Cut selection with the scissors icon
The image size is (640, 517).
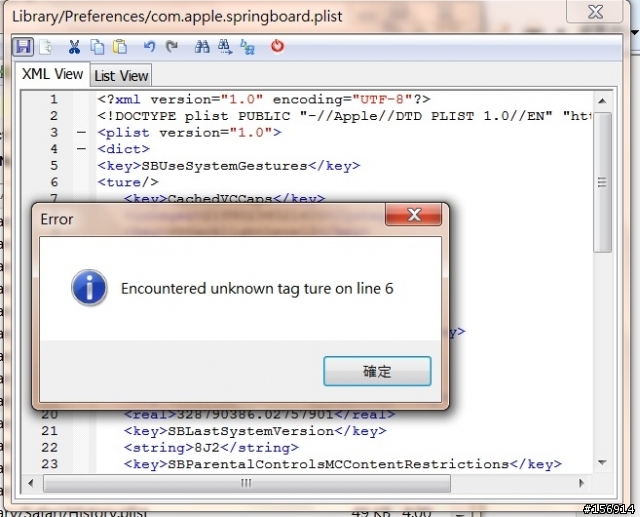[x=74, y=47]
